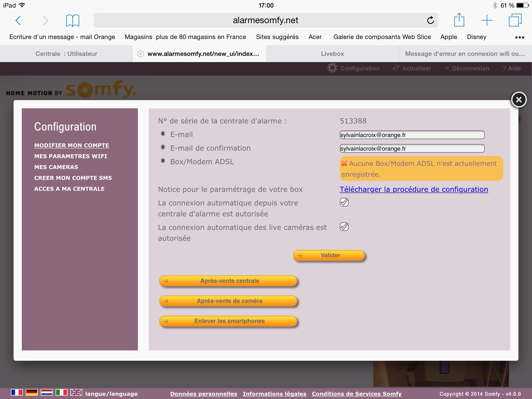The image size is (532, 399).
Task: Switch to the Livebox tab
Action: 332,54
